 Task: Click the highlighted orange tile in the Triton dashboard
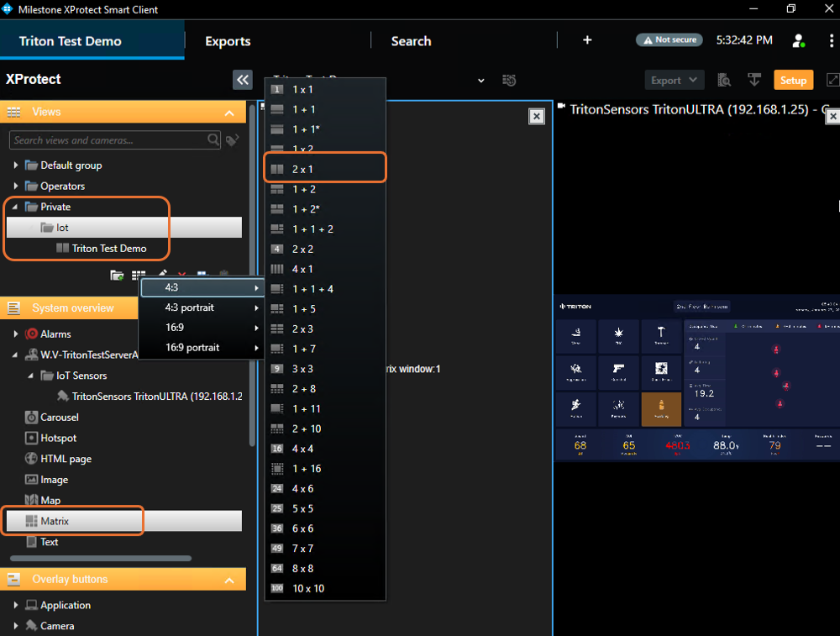[x=661, y=408]
